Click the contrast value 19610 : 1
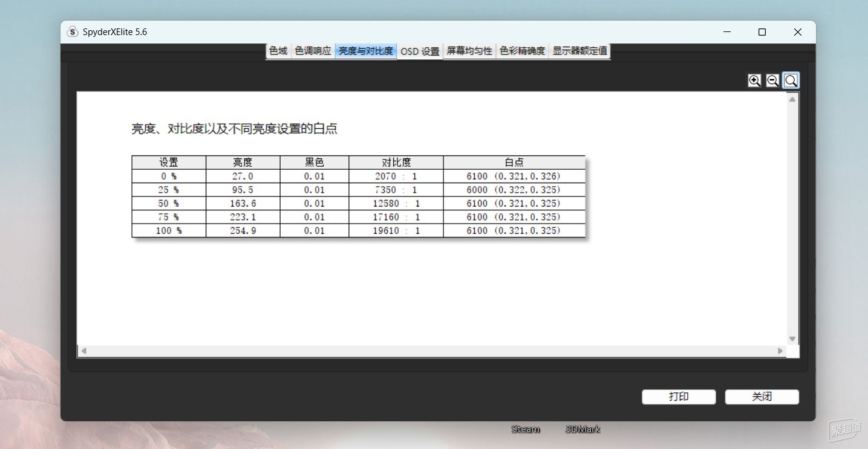The height and width of the screenshot is (449, 868). tap(396, 230)
